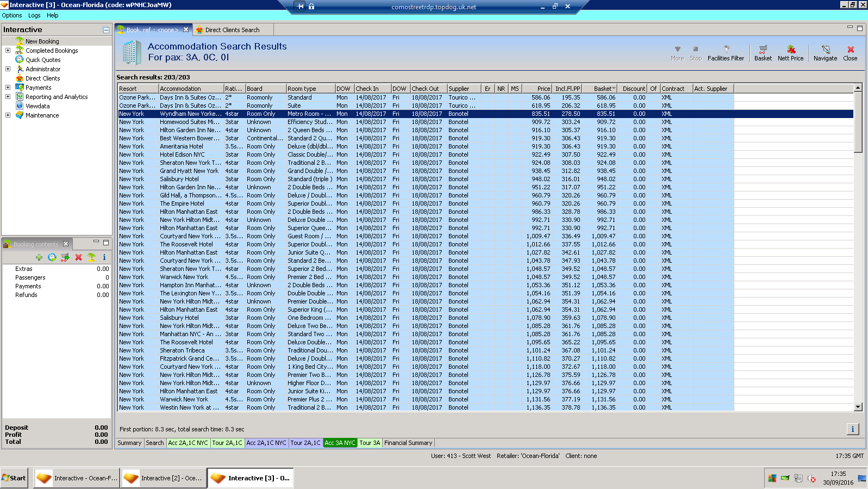The width and height of the screenshot is (868, 489).
Task: Expand Maintenance tree node
Action: (x=8, y=115)
